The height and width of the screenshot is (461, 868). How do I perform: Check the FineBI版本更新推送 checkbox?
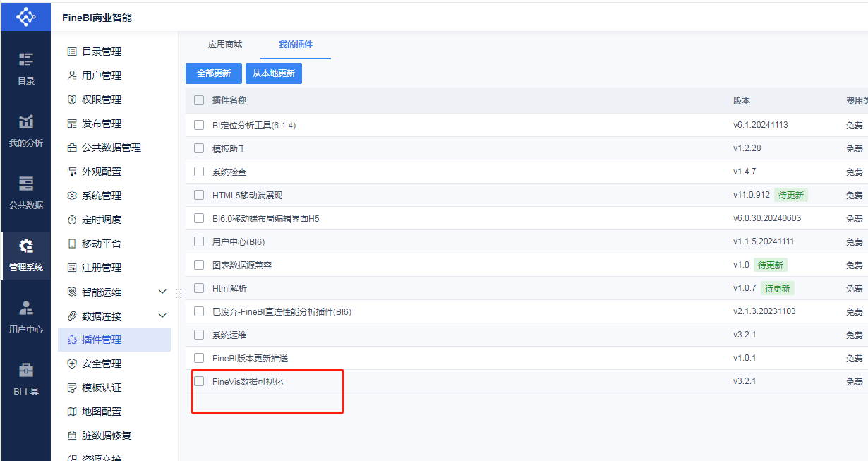(199, 358)
